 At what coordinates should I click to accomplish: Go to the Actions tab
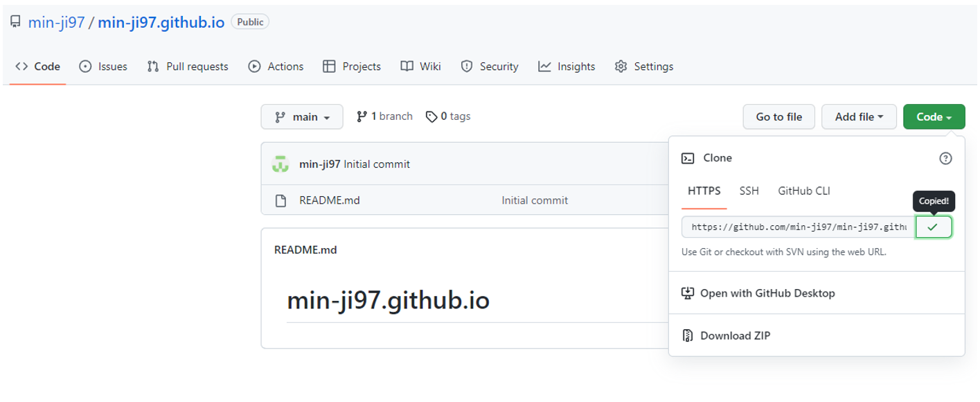coord(276,67)
